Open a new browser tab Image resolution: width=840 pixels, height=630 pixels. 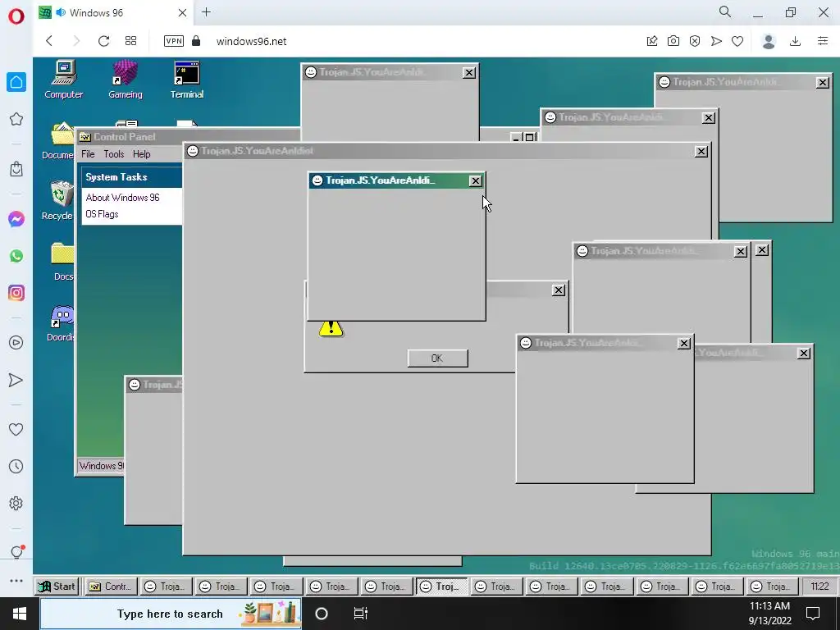click(x=206, y=12)
